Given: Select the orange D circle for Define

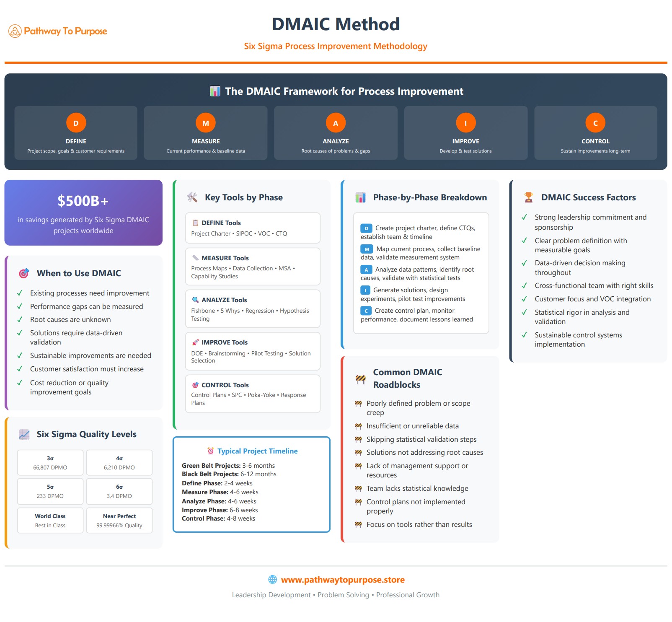Looking at the screenshot, I should point(76,122).
